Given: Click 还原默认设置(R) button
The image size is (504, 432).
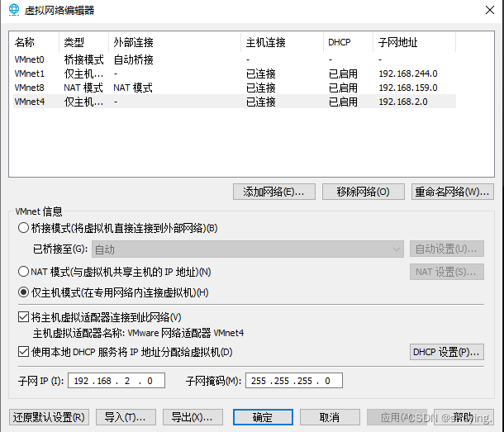Looking at the screenshot, I should (x=50, y=417).
